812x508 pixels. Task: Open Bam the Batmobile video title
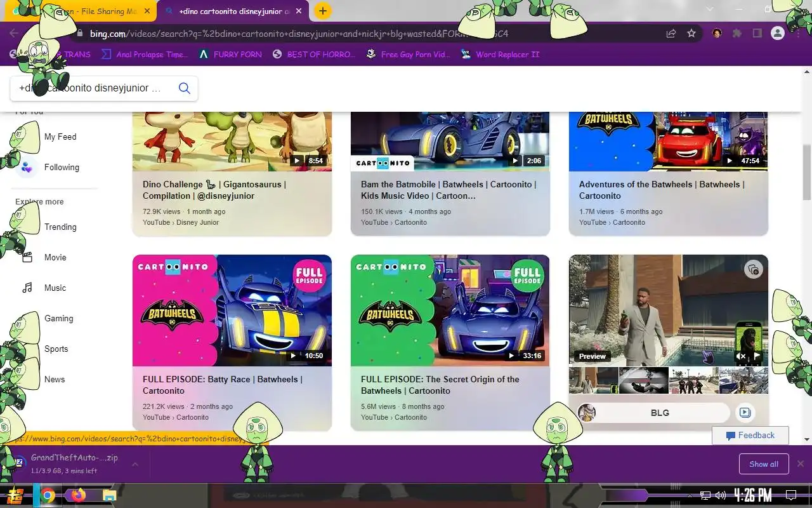449,190
